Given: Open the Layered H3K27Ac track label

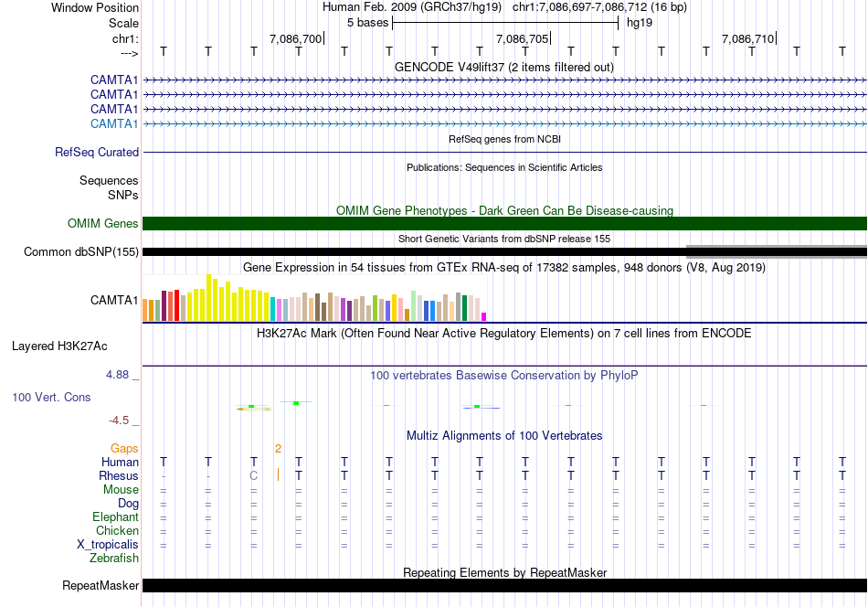Looking at the screenshot, I should (59, 346).
